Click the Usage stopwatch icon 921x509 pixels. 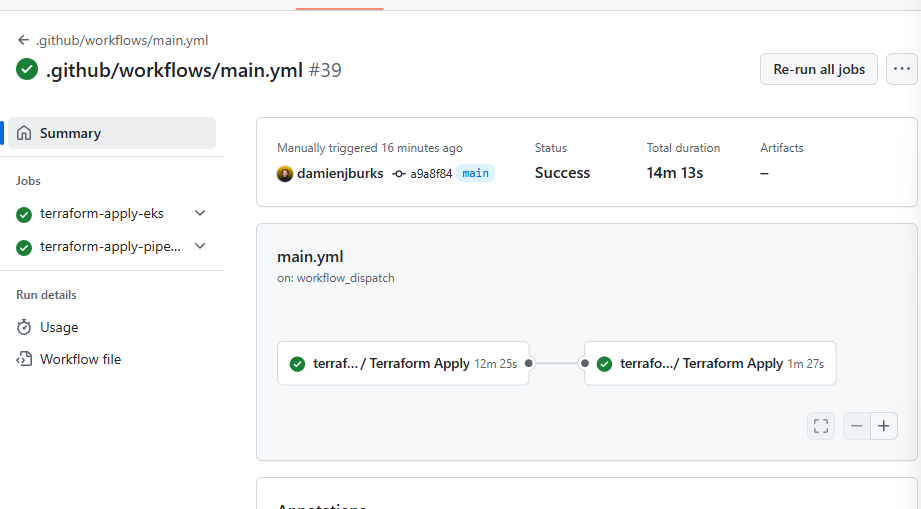click(24, 327)
